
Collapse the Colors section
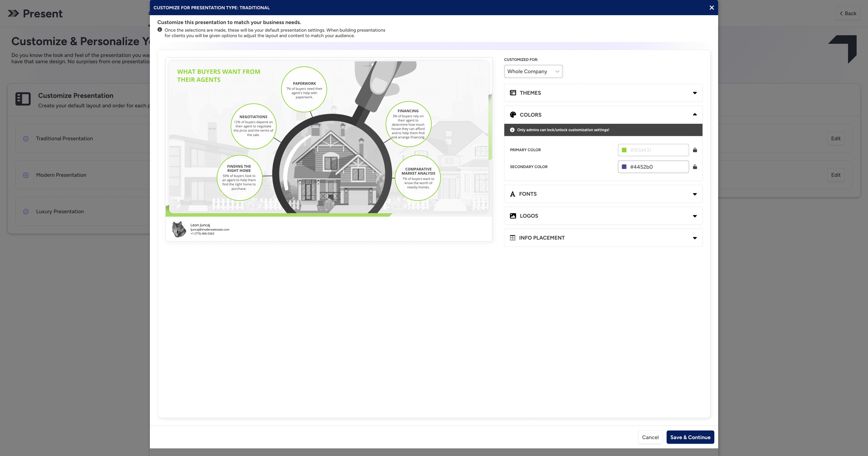(603, 115)
